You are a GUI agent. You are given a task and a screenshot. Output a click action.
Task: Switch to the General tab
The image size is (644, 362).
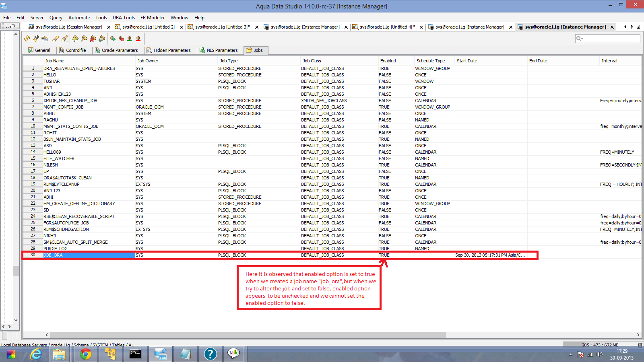click(x=39, y=50)
